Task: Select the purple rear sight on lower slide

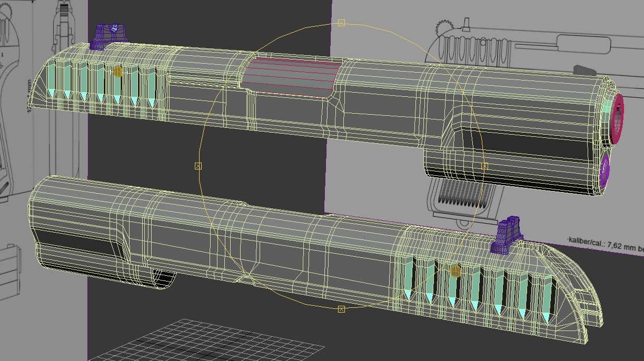Action: pyautogui.click(x=507, y=235)
